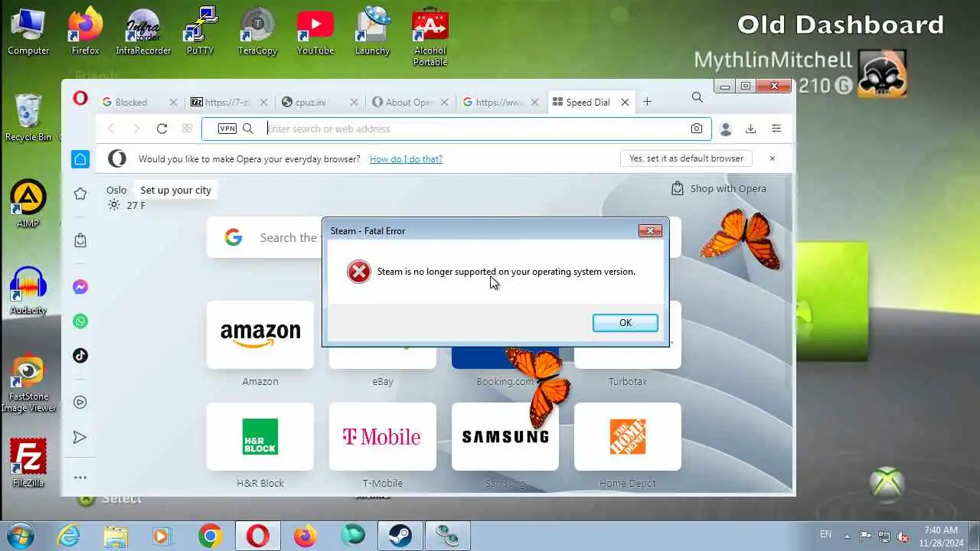Screen dimensions: 980x551
Task: Close the cpuz.ini tab
Action: coord(354,102)
